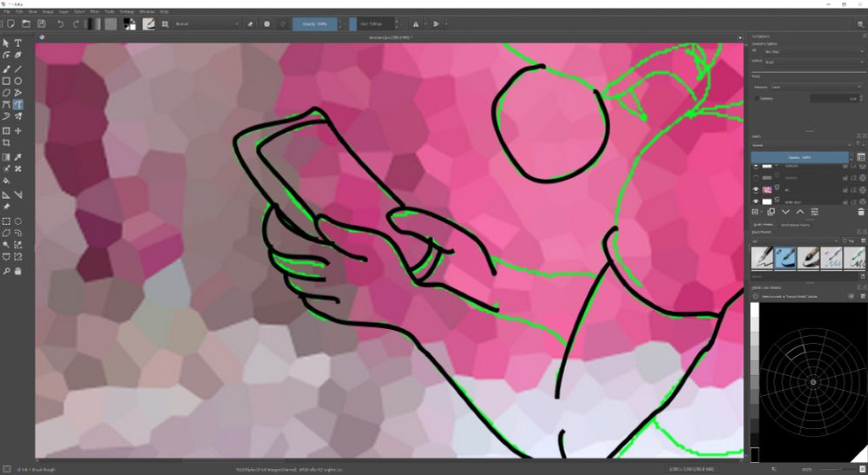Open the Outline dropdown in Tool Options

point(813,62)
